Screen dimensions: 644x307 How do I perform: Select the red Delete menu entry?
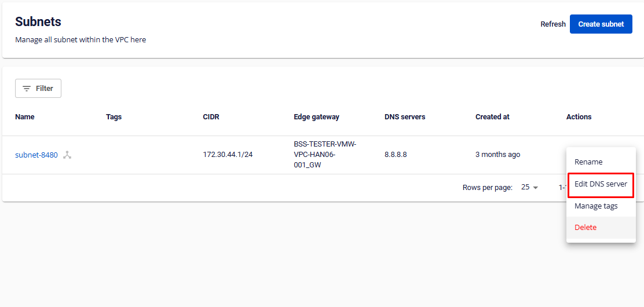[586, 228]
